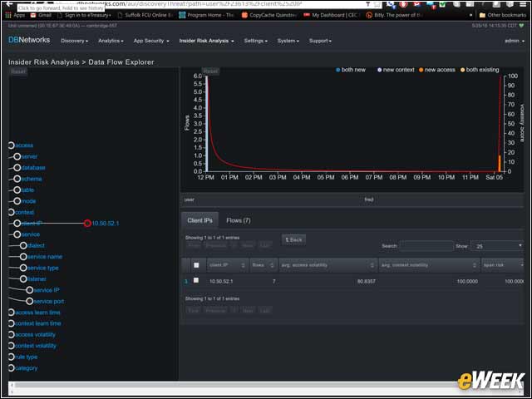Image resolution: width=532 pixels, height=399 pixels.
Task: Click the chart Reset button
Action: coord(210,71)
